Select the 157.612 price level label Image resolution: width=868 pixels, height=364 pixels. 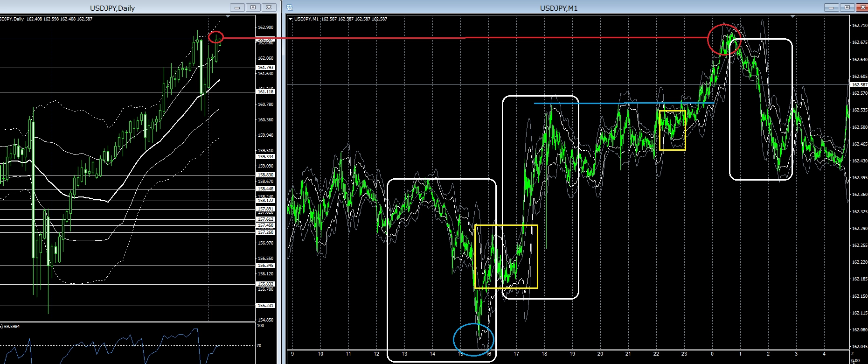point(265,219)
